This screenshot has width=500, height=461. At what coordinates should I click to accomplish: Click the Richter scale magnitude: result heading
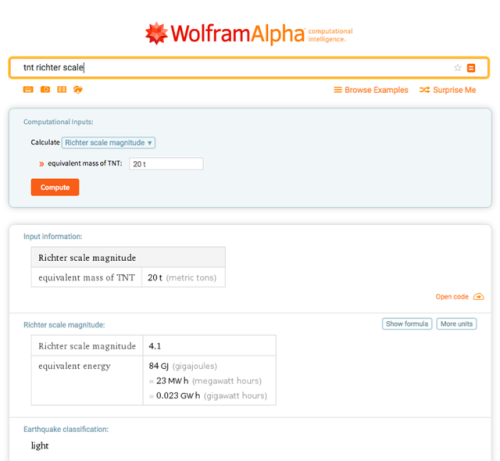coord(64,325)
